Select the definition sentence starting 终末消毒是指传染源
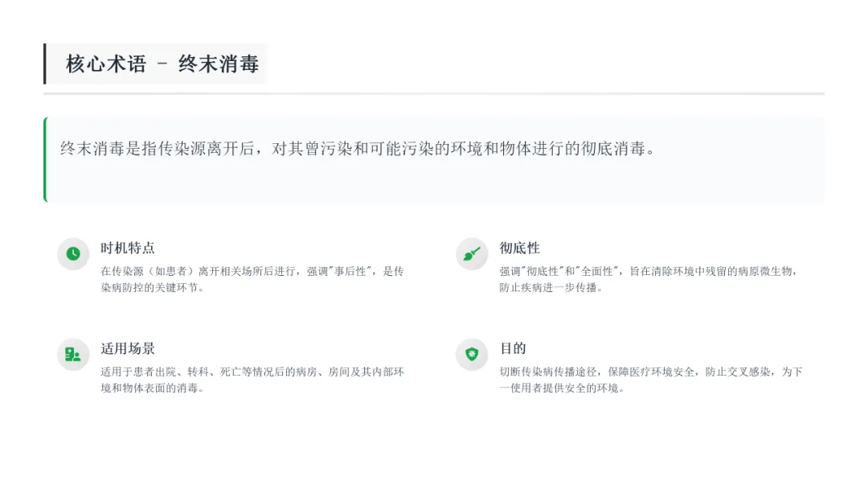 tap(358, 149)
